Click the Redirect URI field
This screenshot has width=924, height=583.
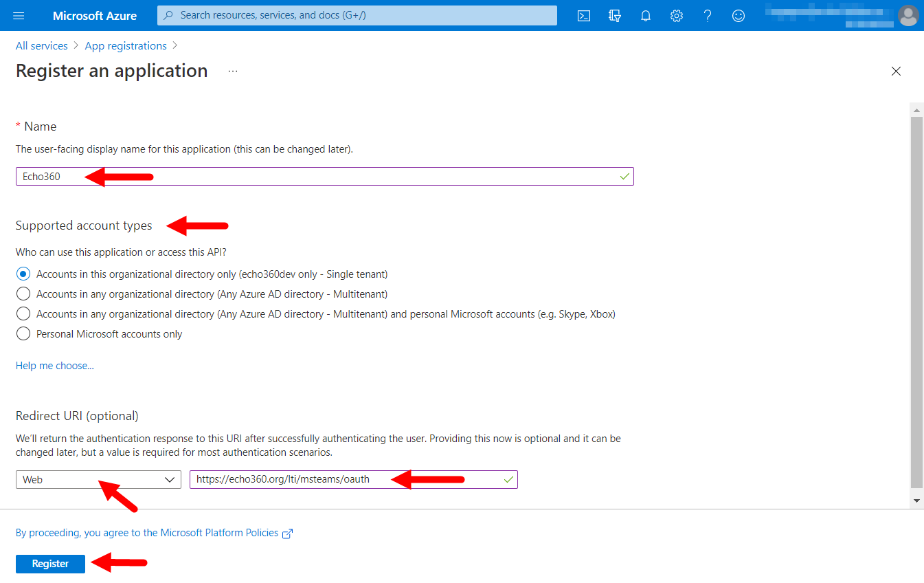(x=354, y=479)
